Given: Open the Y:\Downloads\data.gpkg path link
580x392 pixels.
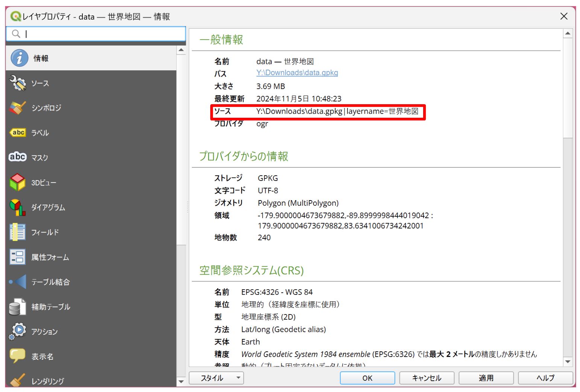Looking at the screenshot, I should point(297,73).
